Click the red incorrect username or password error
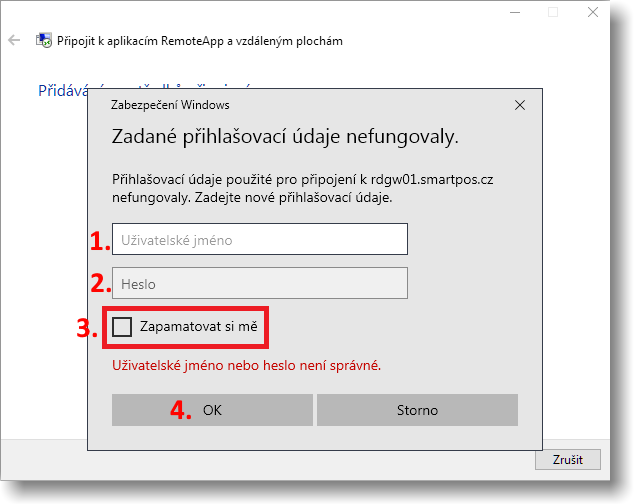 pos(246,365)
